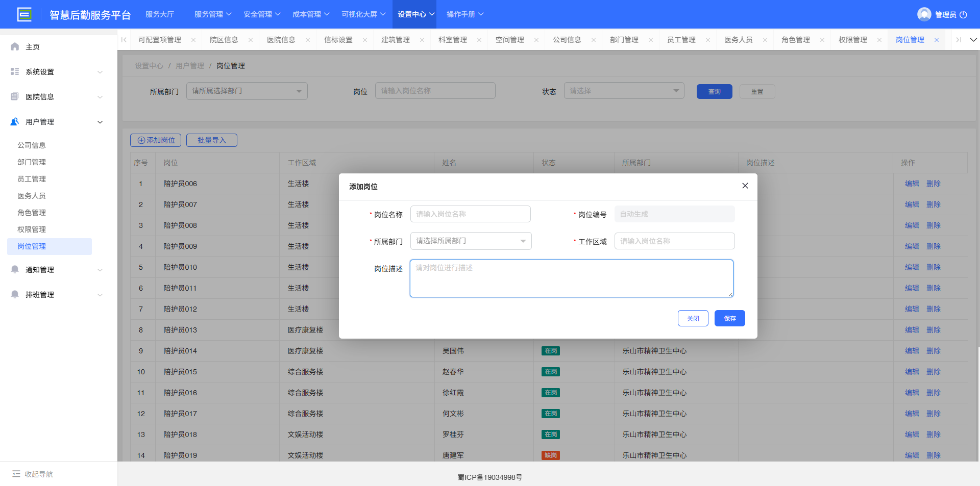Close the 科室管理 tab
This screenshot has height=486, width=980.
(479, 40)
